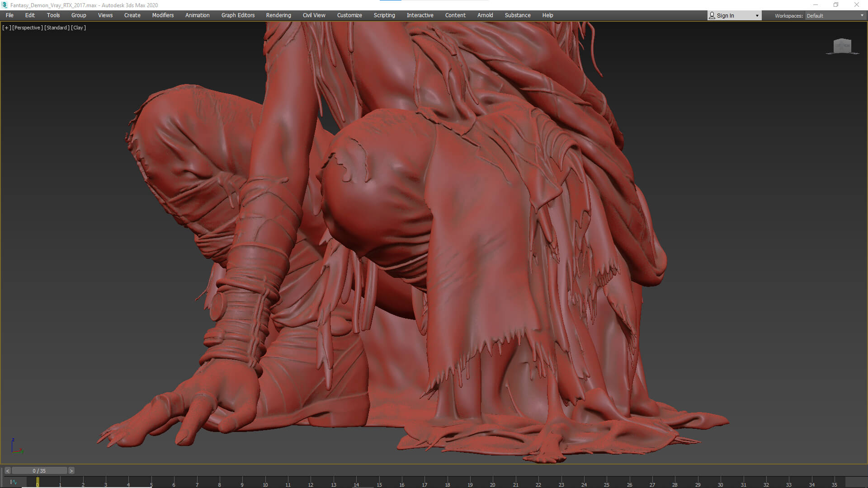Click the [Standard] viewport shading label
868x488 pixels.
pyautogui.click(x=57, y=28)
